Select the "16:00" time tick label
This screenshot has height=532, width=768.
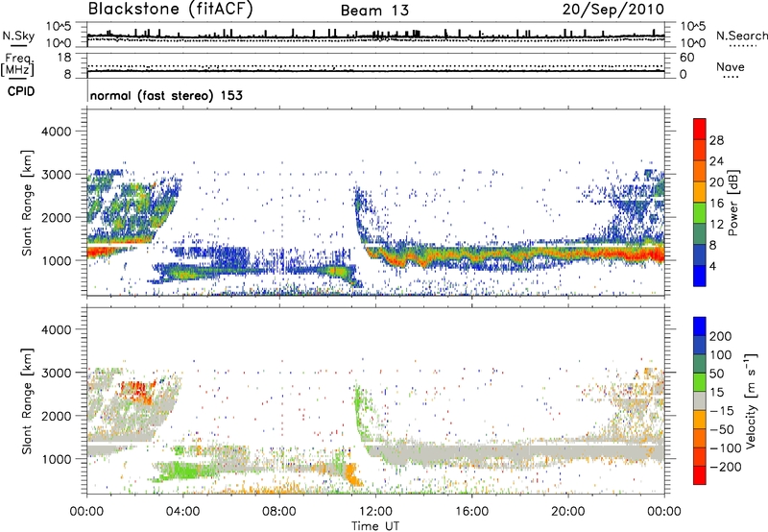point(471,512)
